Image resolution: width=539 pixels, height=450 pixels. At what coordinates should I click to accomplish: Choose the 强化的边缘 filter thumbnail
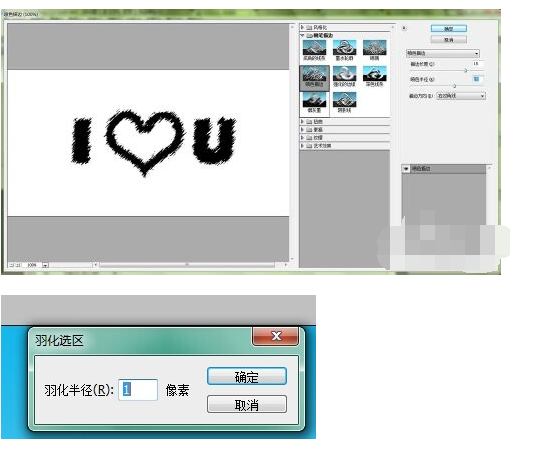344,77
